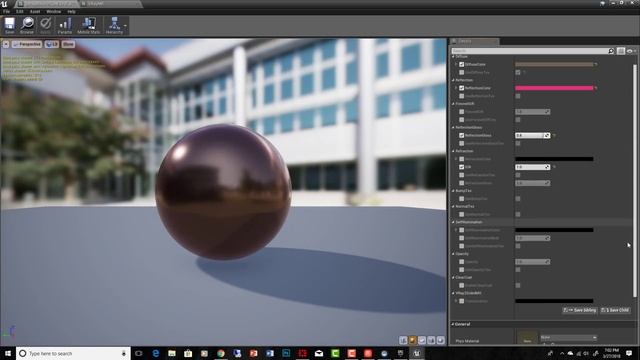Collapse the SelfIllumination category

453,222
